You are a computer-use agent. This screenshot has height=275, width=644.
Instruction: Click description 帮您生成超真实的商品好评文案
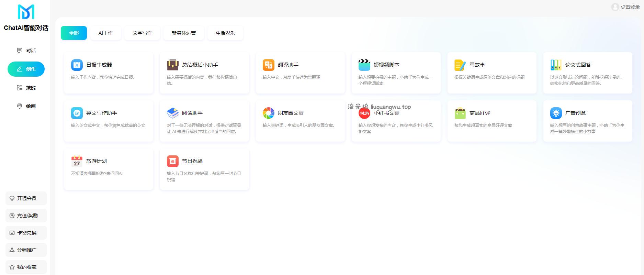point(483,125)
